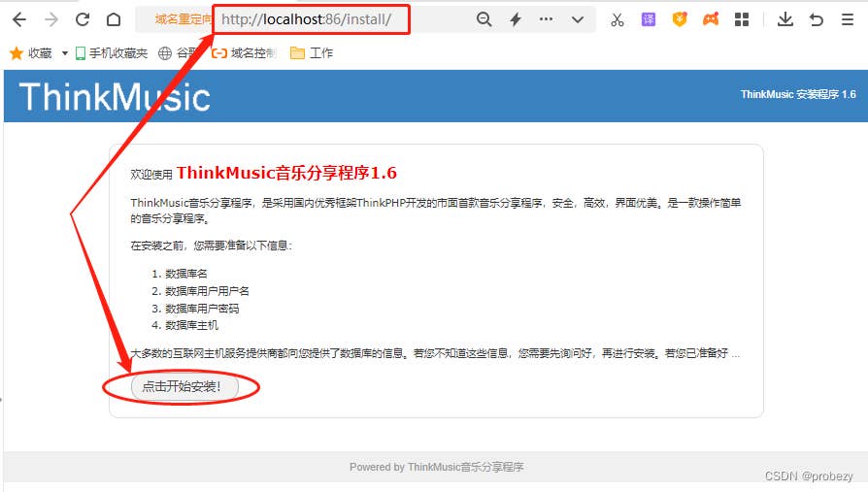Open the browser home page
This screenshot has height=492, width=868.
[114, 20]
